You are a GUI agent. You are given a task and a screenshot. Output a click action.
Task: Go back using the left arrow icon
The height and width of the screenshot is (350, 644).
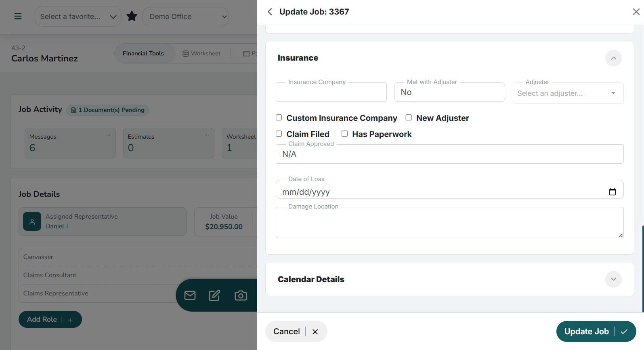coord(270,12)
